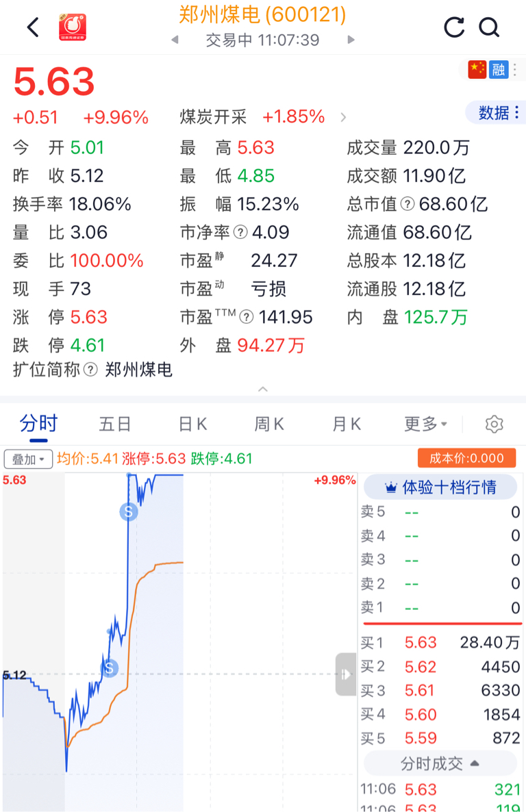Tap the 委比 100.00% value
526x812 pixels.
point(107,260)
